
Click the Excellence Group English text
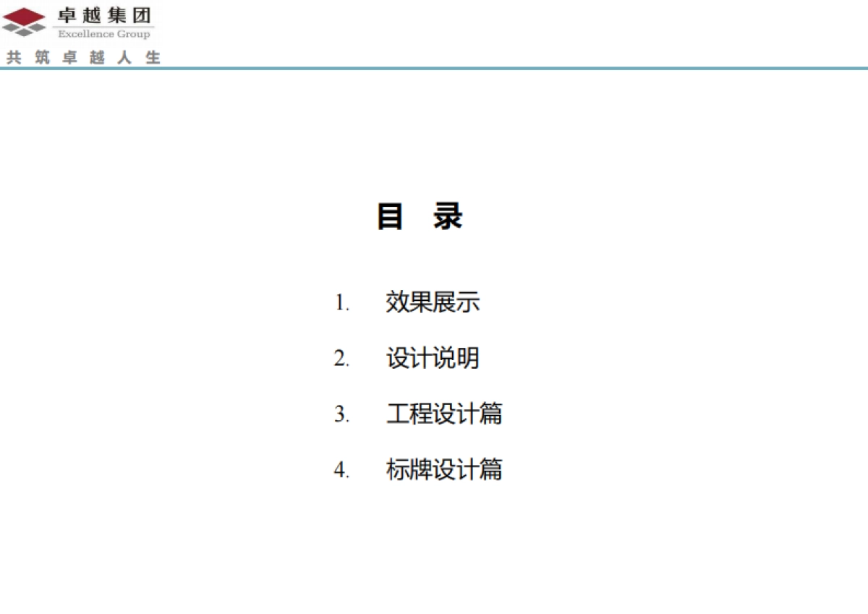(104, 34)
